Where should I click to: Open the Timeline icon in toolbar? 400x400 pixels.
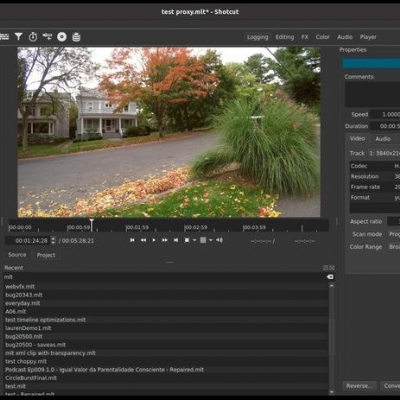[x=4, y=37]
